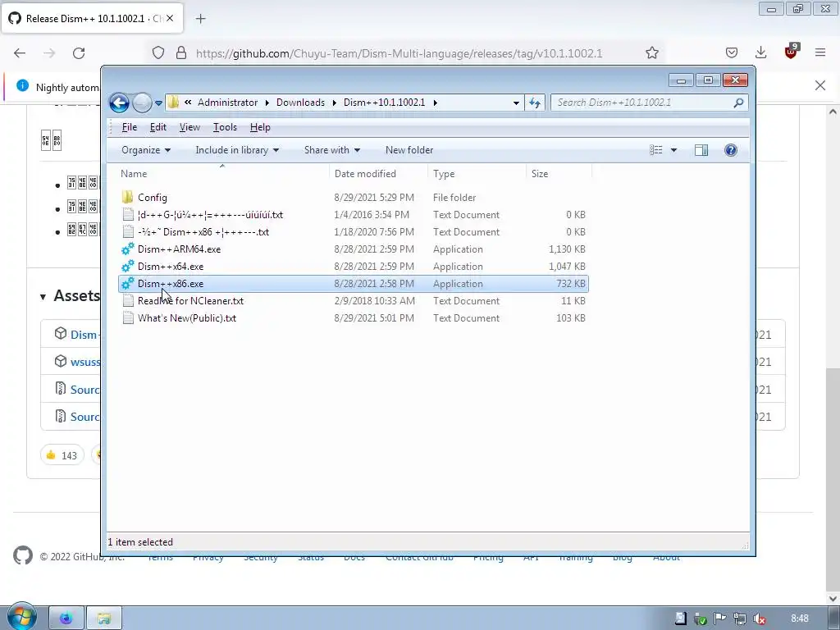
Task: Click the GitHub logo in page footer
Action: click(x=22, y=555)
